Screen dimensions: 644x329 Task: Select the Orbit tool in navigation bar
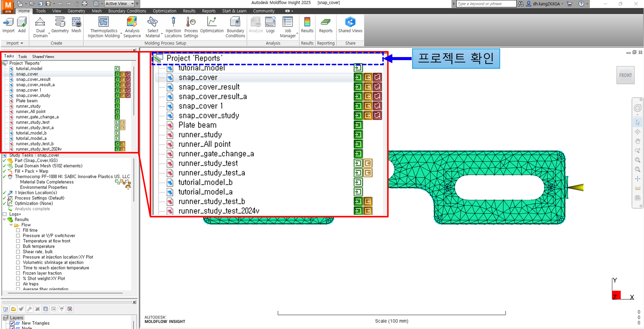638,132
